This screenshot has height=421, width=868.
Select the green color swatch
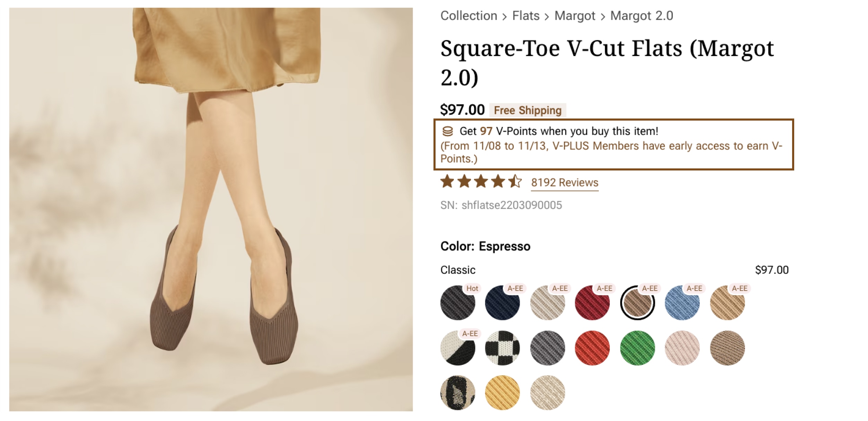[637, 348]
